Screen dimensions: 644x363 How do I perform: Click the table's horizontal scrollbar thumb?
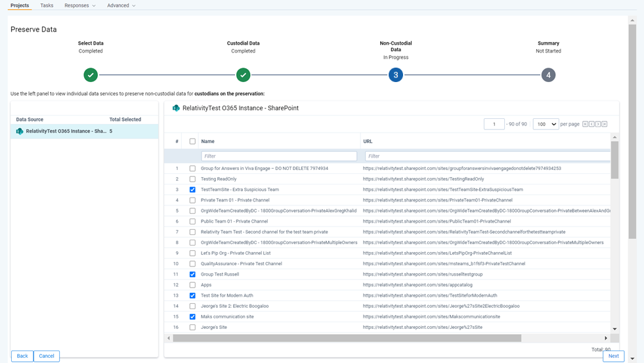pos(347,338)
